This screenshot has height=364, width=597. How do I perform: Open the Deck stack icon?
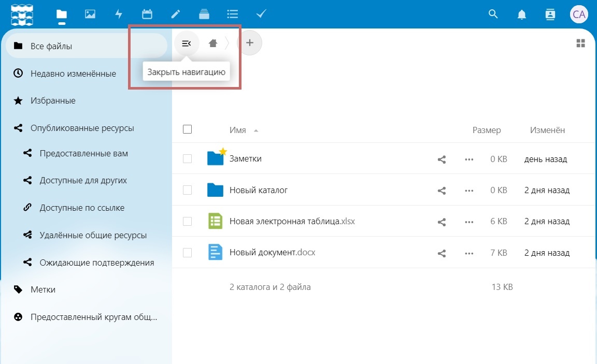coord(204,14)
